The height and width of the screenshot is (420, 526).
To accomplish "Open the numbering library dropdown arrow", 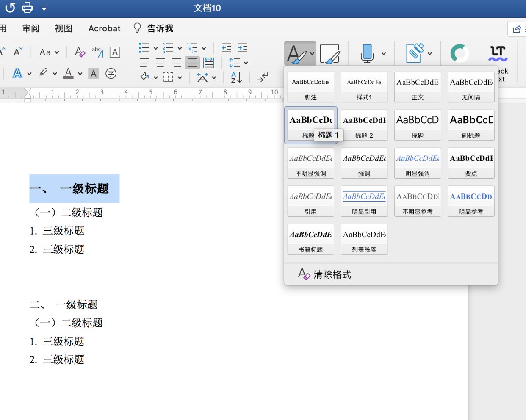I will [180, 48].
